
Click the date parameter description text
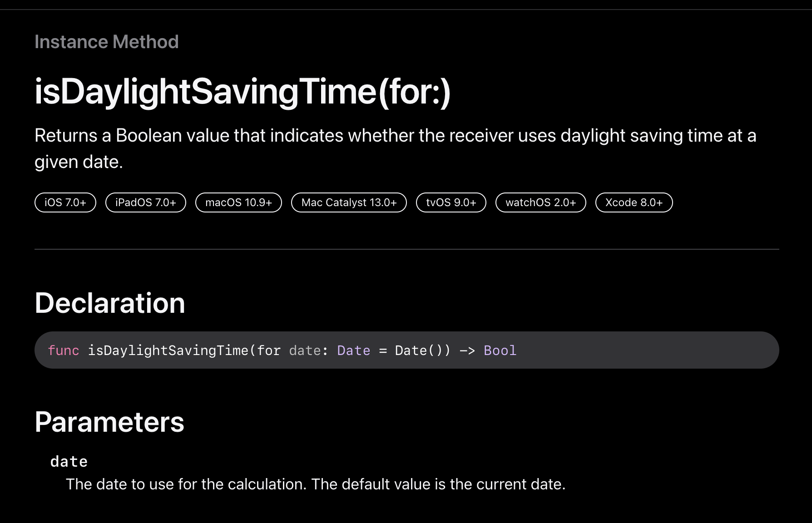[x=316, y=484]
